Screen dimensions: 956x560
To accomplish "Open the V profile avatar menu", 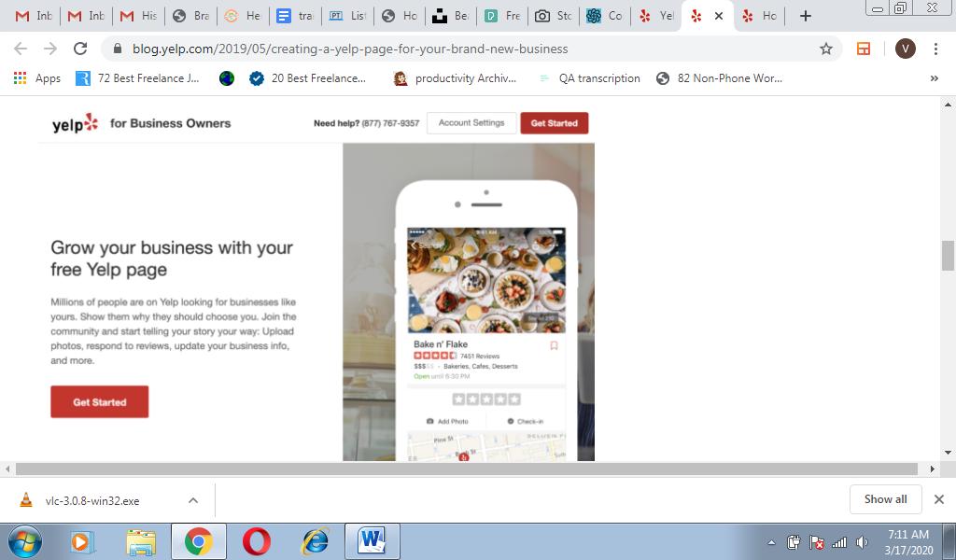I will coord(905,49).
